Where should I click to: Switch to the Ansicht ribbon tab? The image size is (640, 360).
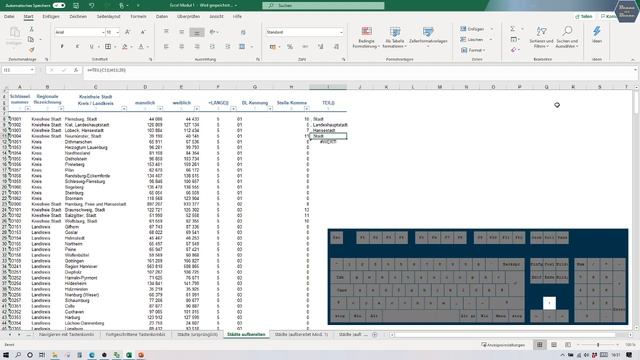tap(216, 17)
